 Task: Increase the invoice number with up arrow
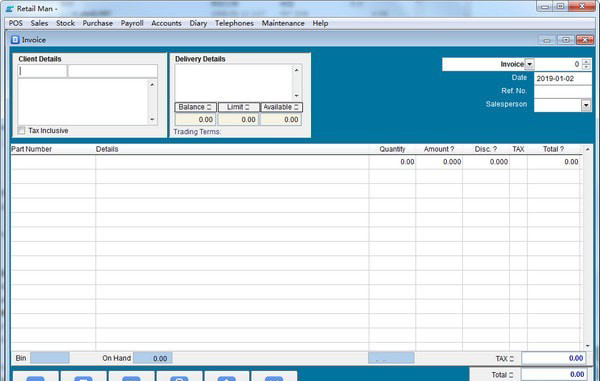tap(586, 61)
